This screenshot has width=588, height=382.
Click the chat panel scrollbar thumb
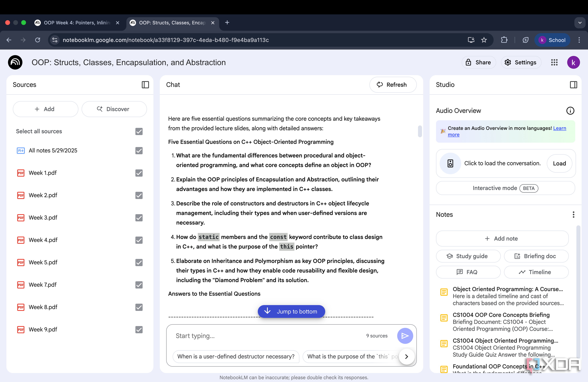click(420, 131)
